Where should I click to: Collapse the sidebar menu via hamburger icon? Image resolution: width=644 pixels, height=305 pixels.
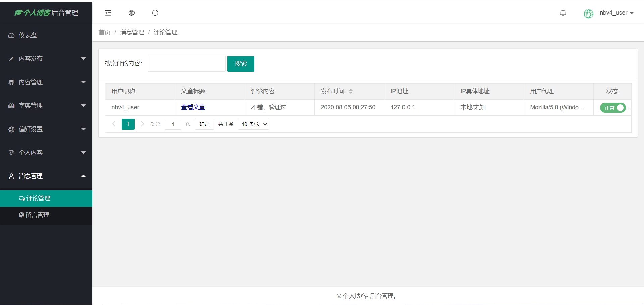point(108,13)
